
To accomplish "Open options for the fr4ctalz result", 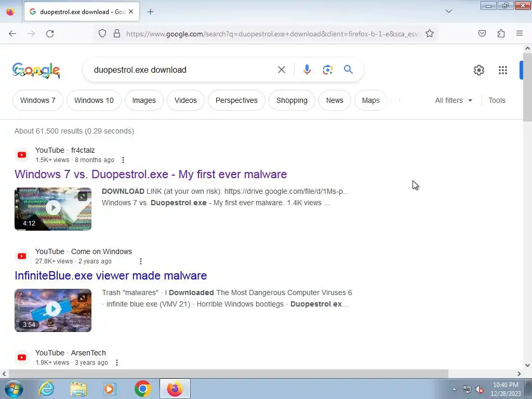I will [x=123, y=160].
